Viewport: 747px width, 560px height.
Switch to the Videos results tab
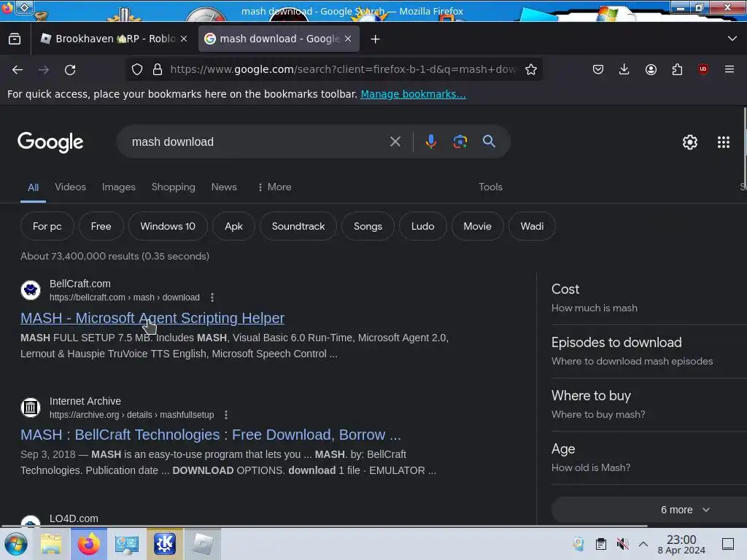pos(71,187)
